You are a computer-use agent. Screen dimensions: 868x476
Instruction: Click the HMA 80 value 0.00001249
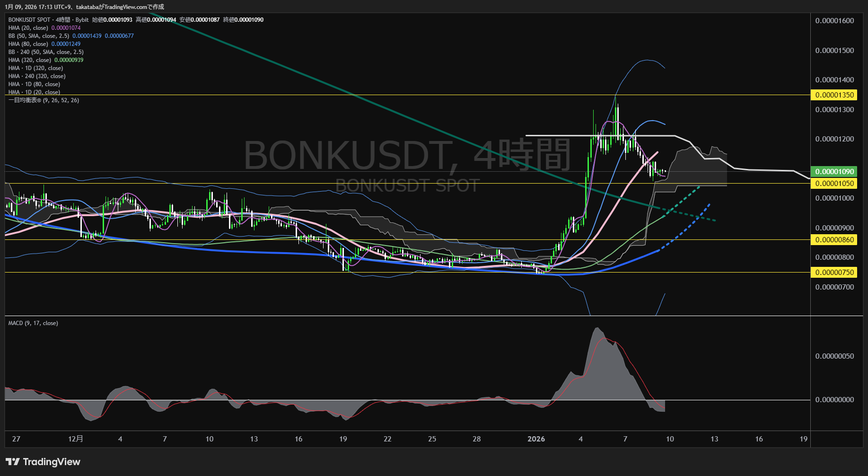point(66,44)
